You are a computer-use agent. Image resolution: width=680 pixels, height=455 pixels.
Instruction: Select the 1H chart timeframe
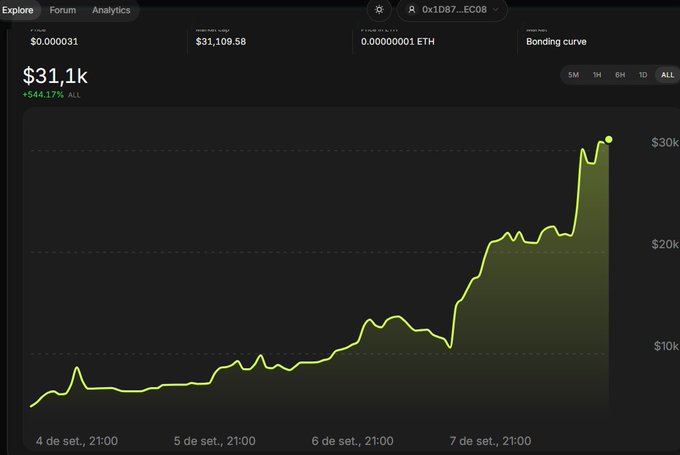coord(597,75)
